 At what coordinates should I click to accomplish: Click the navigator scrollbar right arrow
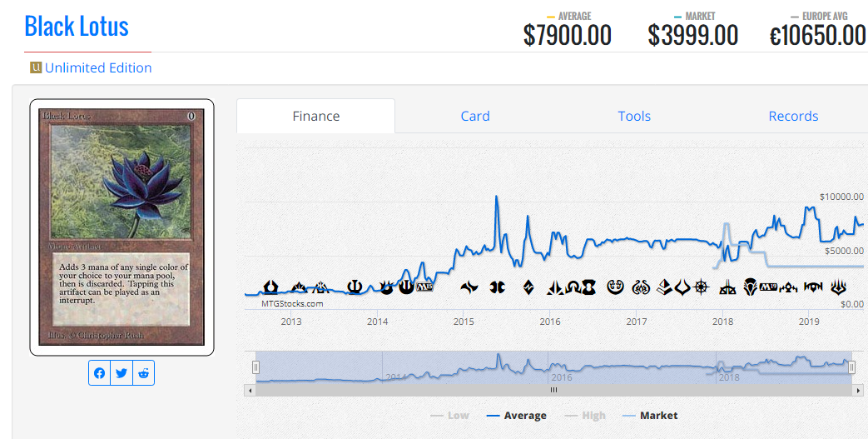pyautogui.click(x=859, y=390)
